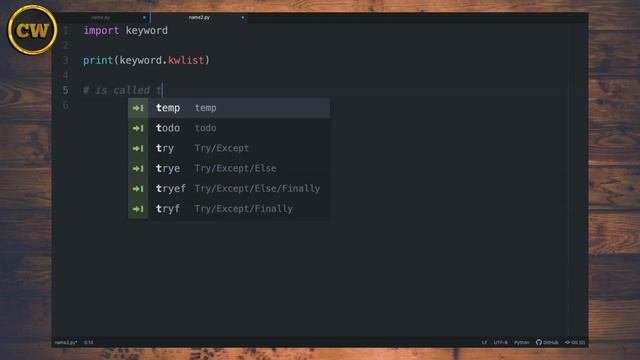Click the cursor position indicator in status bar
This screenshot has height=360, width=640.
coord(89,342)
